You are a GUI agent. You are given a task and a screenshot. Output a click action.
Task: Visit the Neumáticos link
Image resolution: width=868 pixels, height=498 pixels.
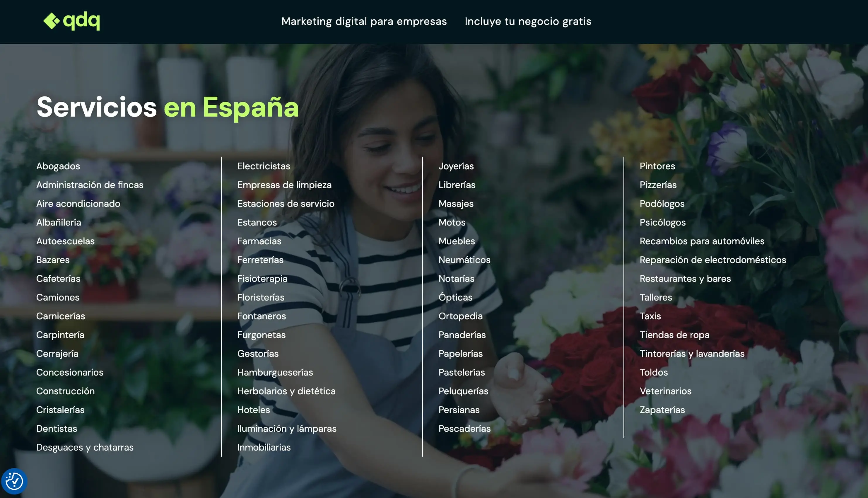click(x=464, y=260)
